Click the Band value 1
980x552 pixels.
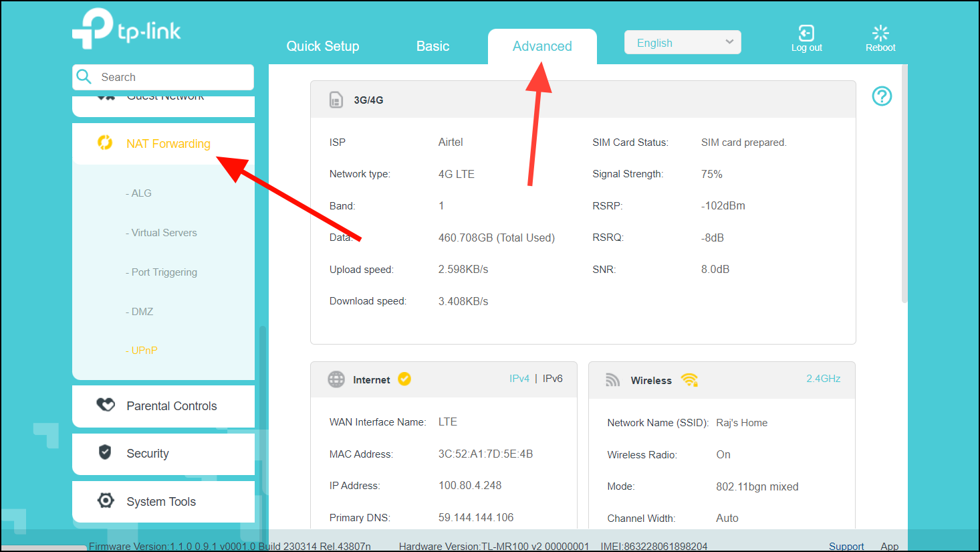(x=441, y=206)
